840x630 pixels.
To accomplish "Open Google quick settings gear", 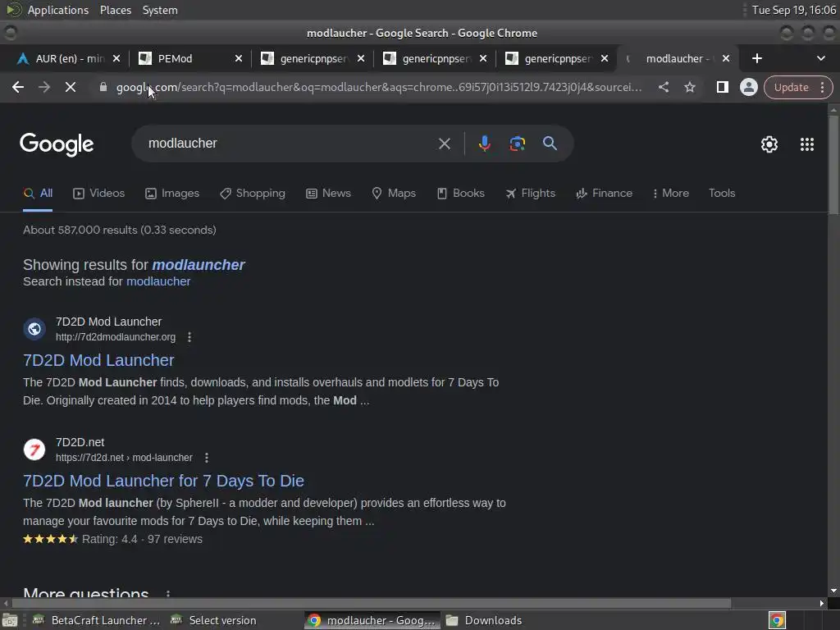I will pyautogui.click(x=769, y=144).
